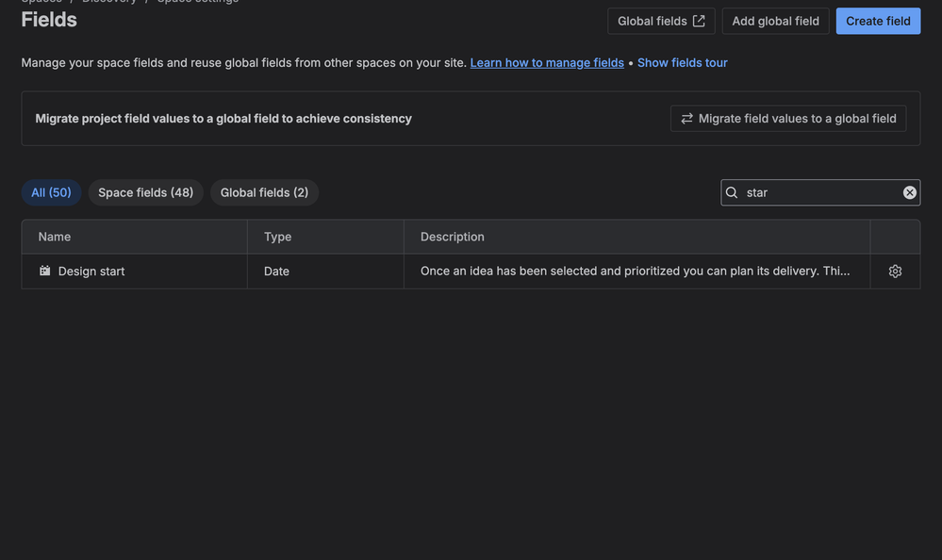Start the Show fields tour link

(682, 62)
